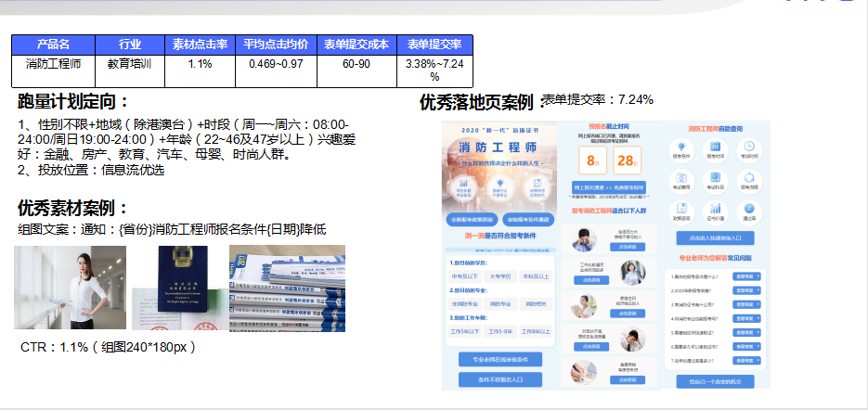Click the CTR：1.1% caption text

(108, 348)
